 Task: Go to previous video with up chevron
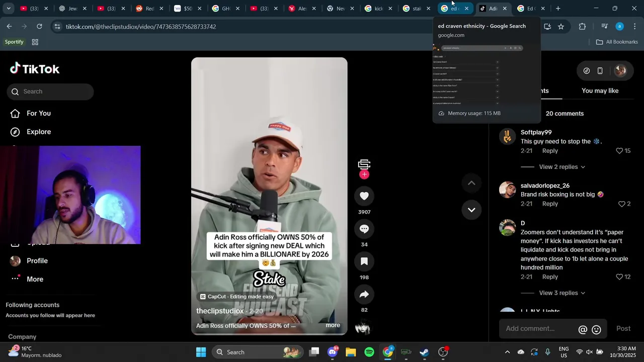click(x=471, y=183)
